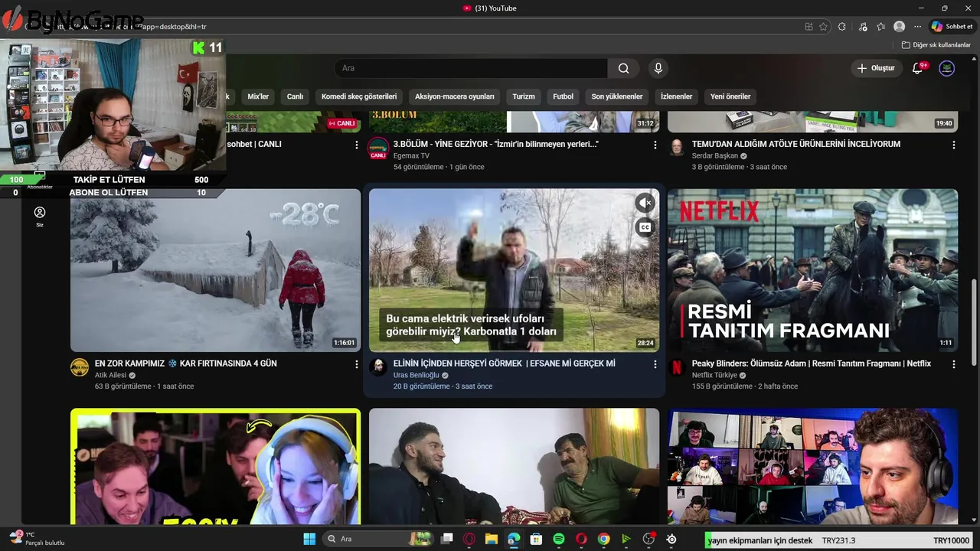Open weather widget showing 1°C
Image resolution: width=980 pixels, height=551 pixels.
click(x=37, y=538)
